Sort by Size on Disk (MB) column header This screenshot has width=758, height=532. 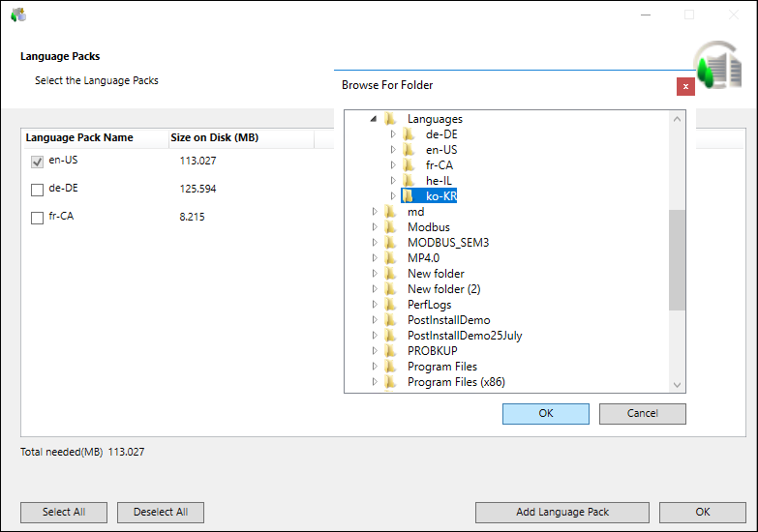[x=214, y=138]
